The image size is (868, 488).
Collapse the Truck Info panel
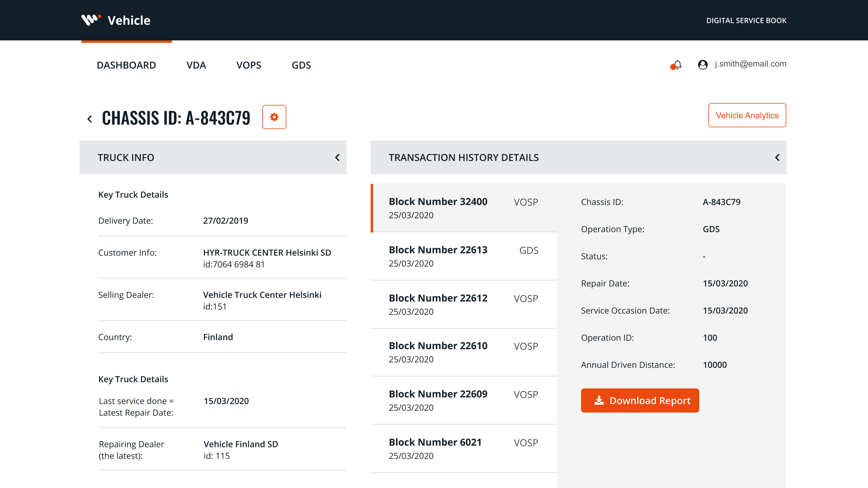[x=337, y=158]
